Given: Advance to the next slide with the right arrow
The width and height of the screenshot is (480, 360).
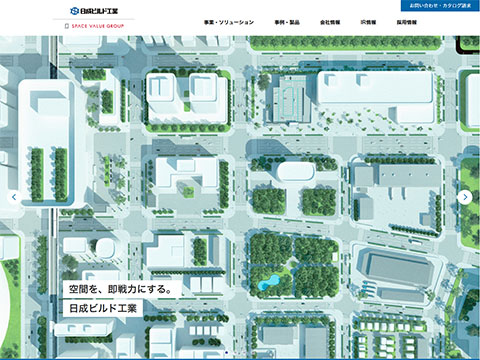Looking at the screenshot, I should [x=465, y=197].
